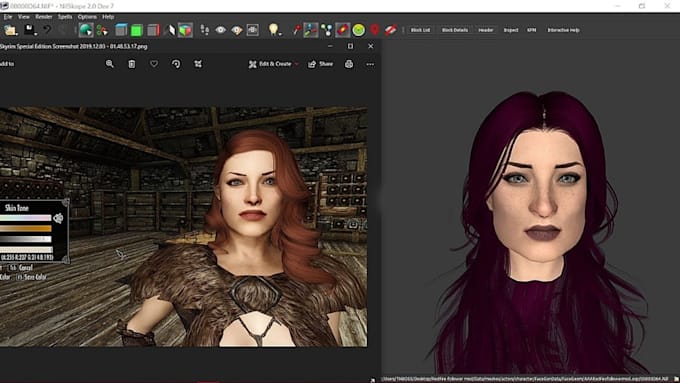Delete the photo with trash icon
680x383 pixels.
click(132, 64)
